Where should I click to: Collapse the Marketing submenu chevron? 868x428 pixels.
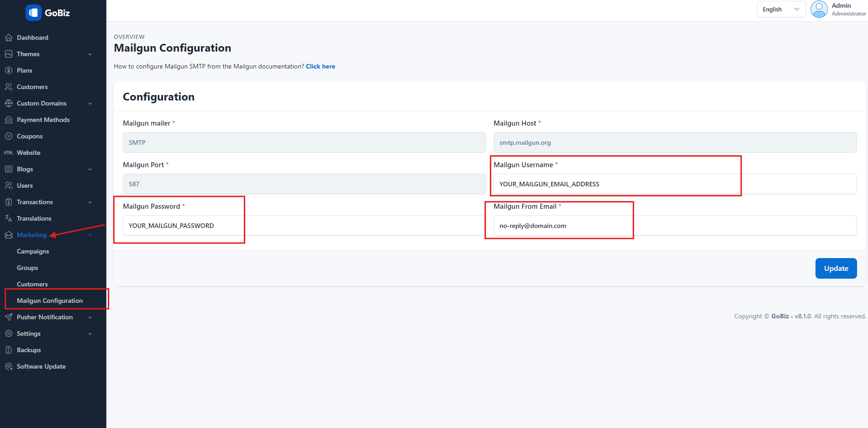coord(90,235)
